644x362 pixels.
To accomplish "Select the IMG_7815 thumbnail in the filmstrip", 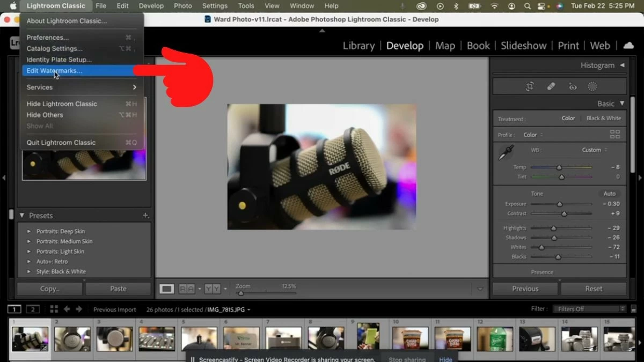I will [x=30, y=338].
